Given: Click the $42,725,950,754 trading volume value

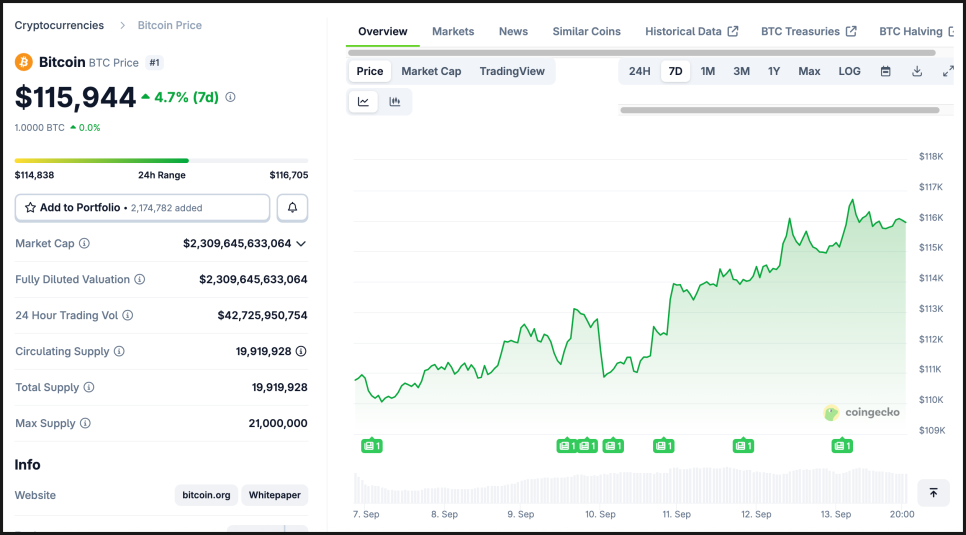Looking at the screenshot, I should [262, 316].
